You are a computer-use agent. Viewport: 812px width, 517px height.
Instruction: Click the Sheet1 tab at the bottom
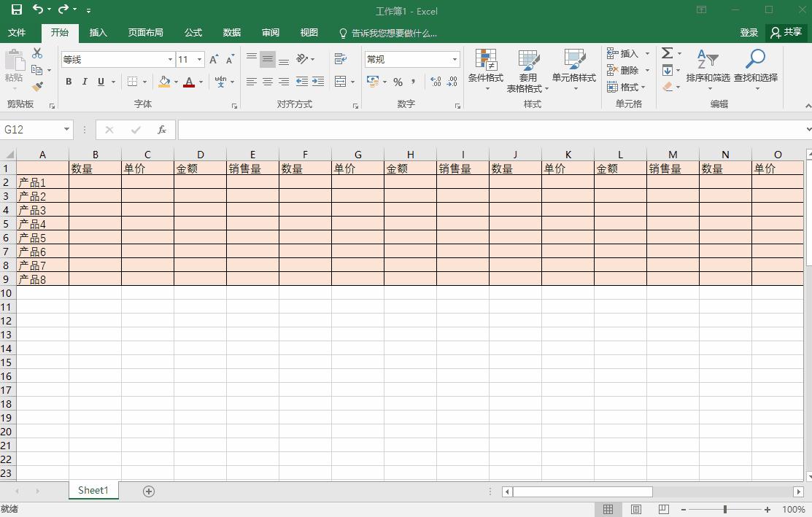click(93, 491)
